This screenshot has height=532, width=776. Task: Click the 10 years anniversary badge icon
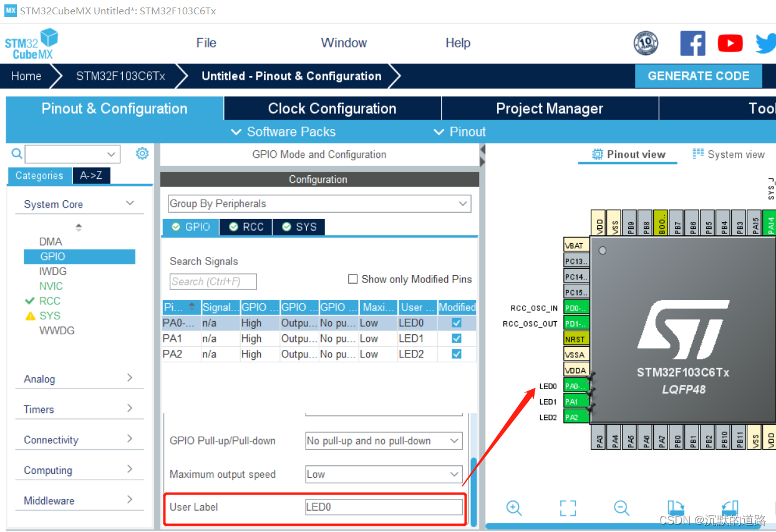click(x=646, y=43)
